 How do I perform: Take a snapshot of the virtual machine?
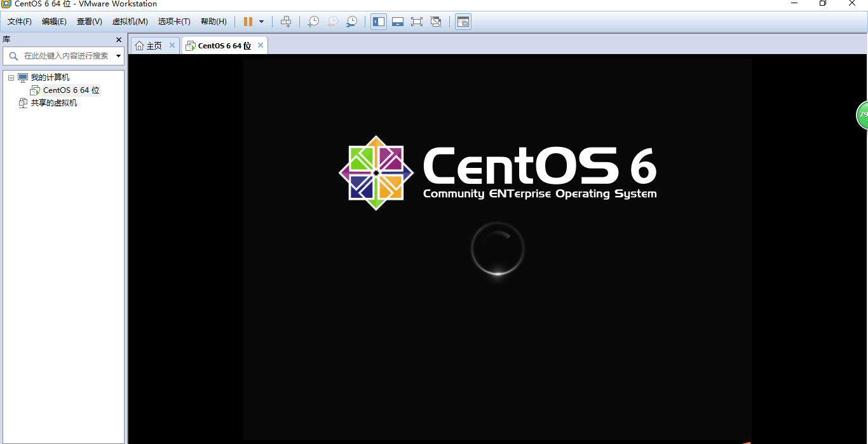313,22
